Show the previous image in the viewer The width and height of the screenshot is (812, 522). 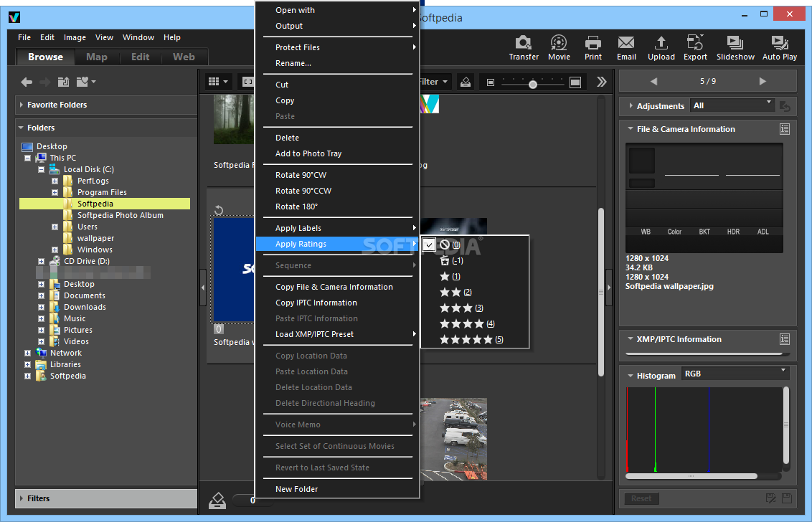point(653,81)
